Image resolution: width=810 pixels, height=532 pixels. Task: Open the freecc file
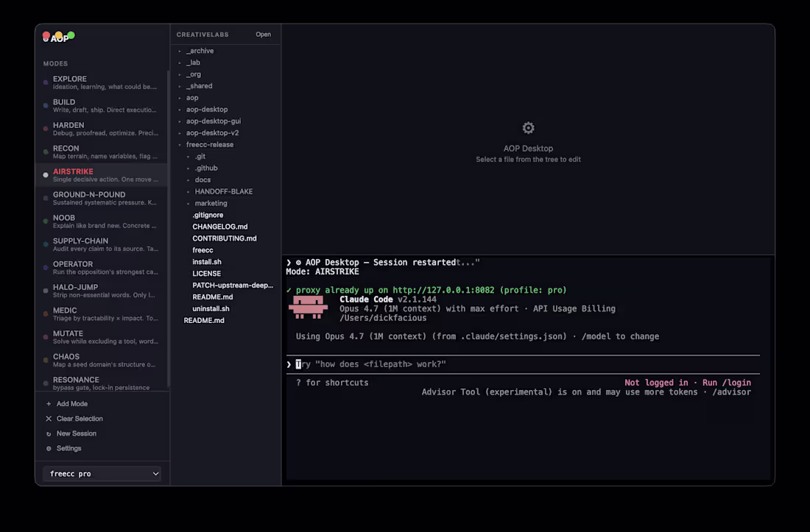point(226,250)
